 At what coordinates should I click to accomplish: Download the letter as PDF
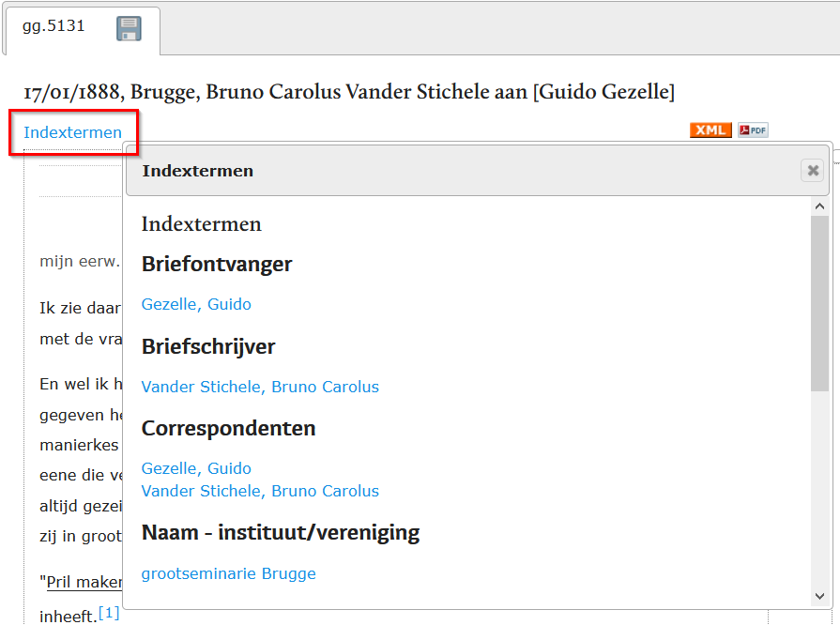click(753, 130)
